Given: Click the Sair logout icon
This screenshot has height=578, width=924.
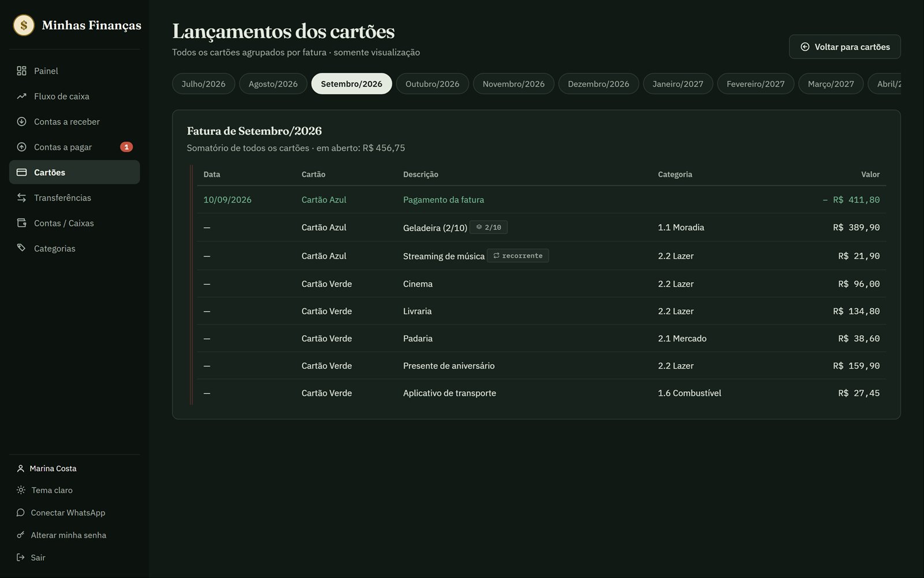Looking at the screenshot, I should [21, 558].
